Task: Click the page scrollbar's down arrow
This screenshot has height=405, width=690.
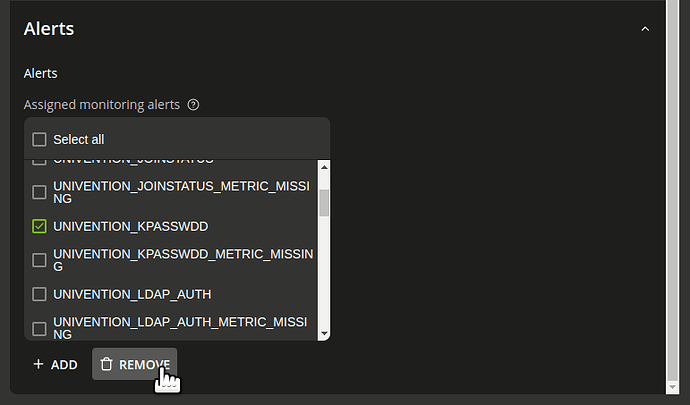Action: (672, 387)
